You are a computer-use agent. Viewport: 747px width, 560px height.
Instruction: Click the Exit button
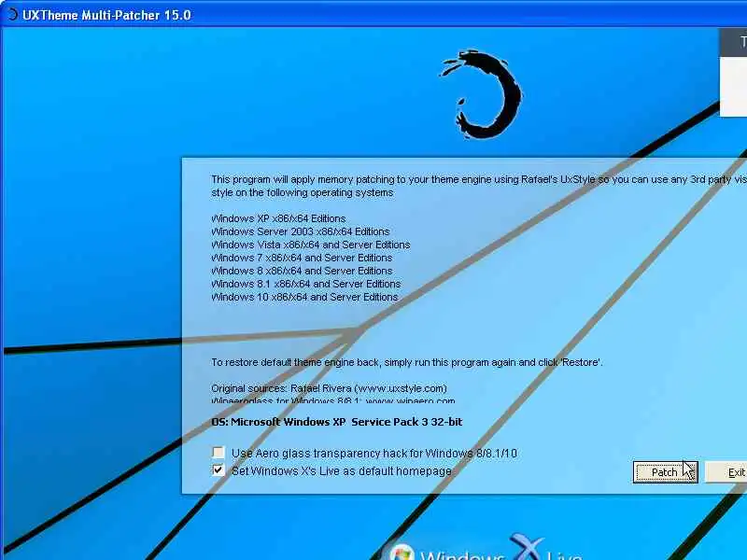pyautogui.click(x=726, y=472)
